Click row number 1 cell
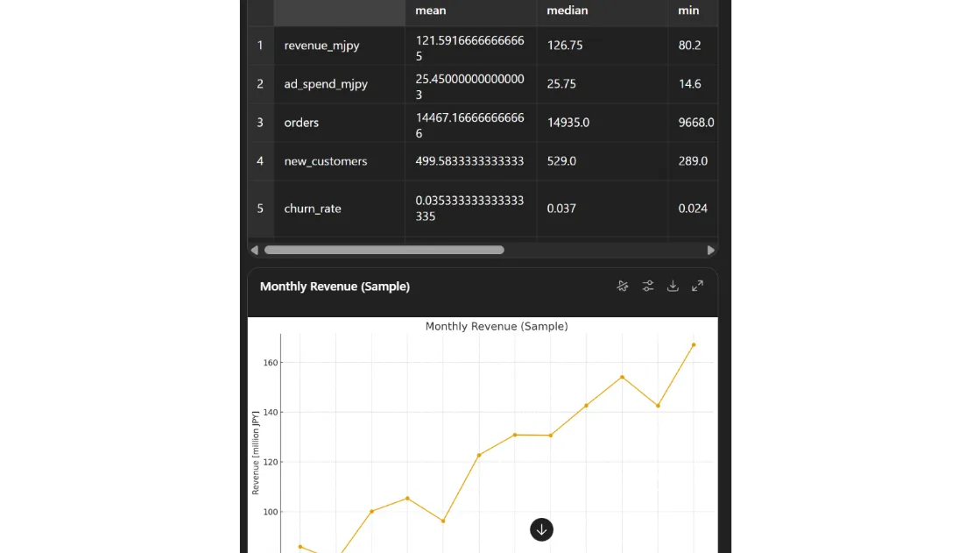Viewport: 980px width, 553px height. point(260,46)
